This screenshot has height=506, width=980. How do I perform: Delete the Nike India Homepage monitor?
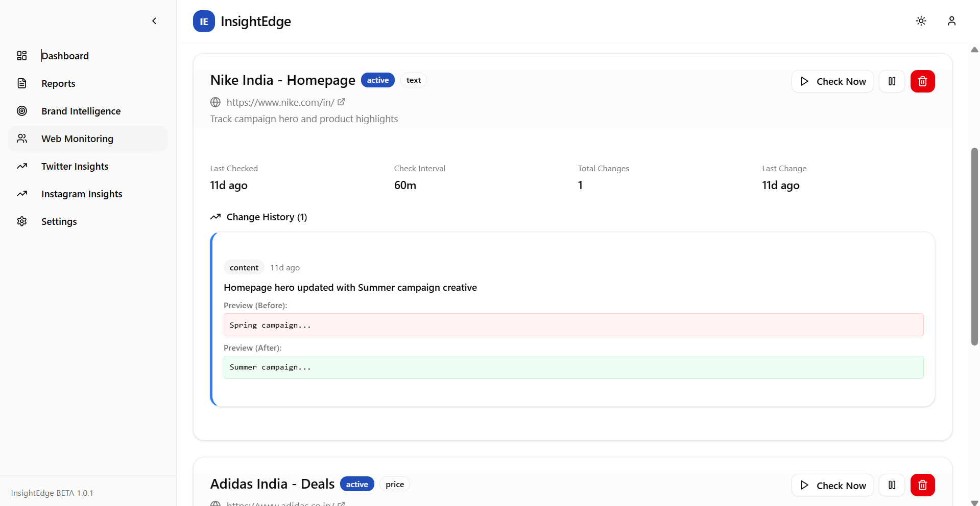pos(922,81)
